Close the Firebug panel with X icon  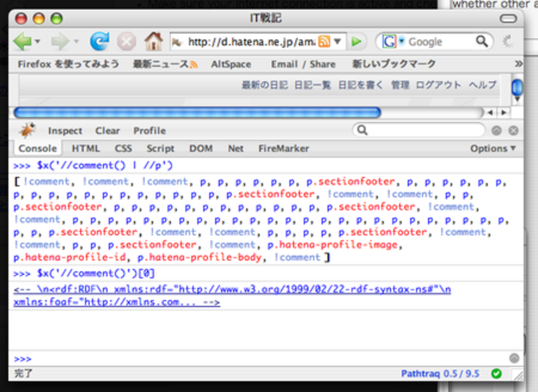[513, 131]
